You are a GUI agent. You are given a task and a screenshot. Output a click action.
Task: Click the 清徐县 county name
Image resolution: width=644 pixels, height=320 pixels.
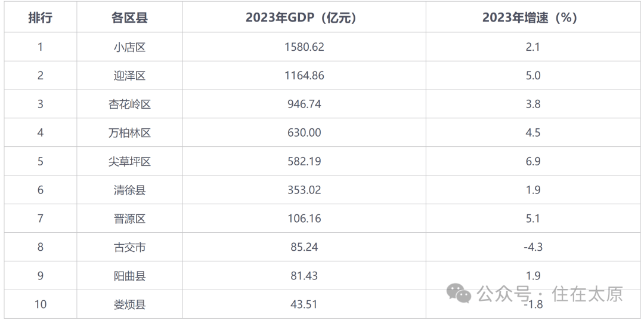click(129, 190)
